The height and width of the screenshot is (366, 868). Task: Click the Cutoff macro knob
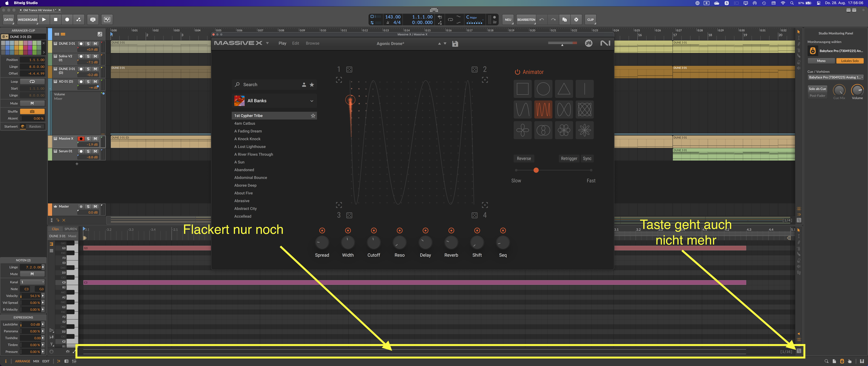pyautogui.click(x=374, y=242)
